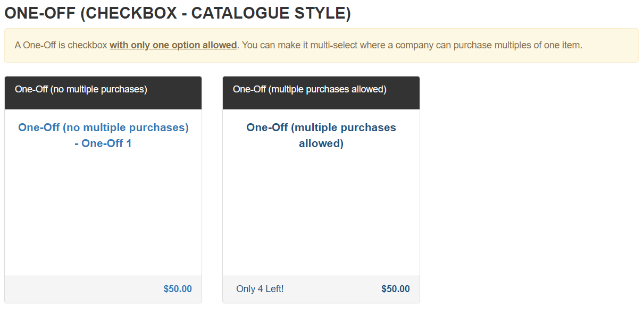Screen dimensions: 644x316
Task: Click the word "allowed)" in second card title
Action: [x=321, y=143]
